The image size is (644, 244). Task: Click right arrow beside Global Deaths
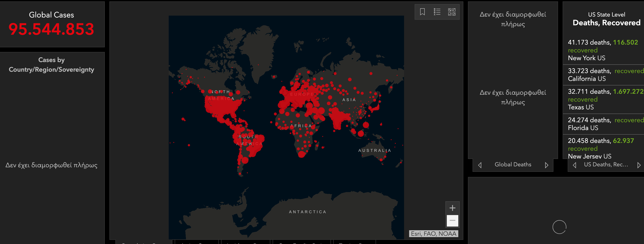coord(547,165)
